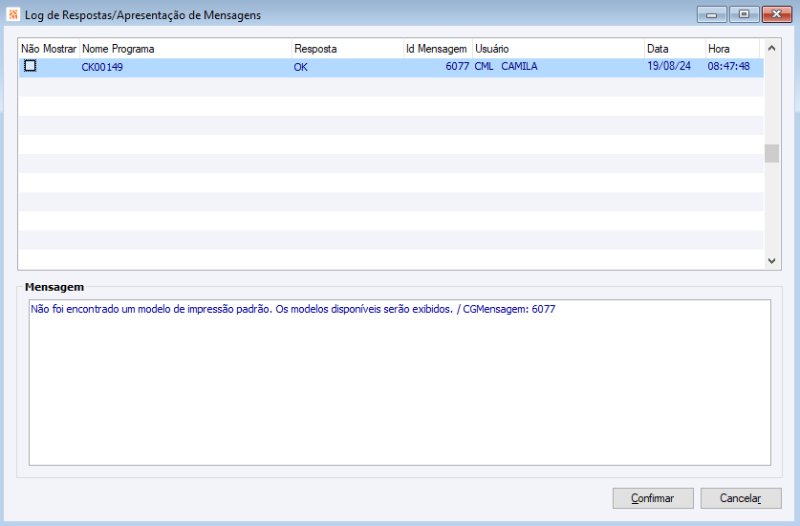This screenshot has width=800, height=526.
Task: Click the CML CAMILA user cell
Action: [x=558, y=67]
